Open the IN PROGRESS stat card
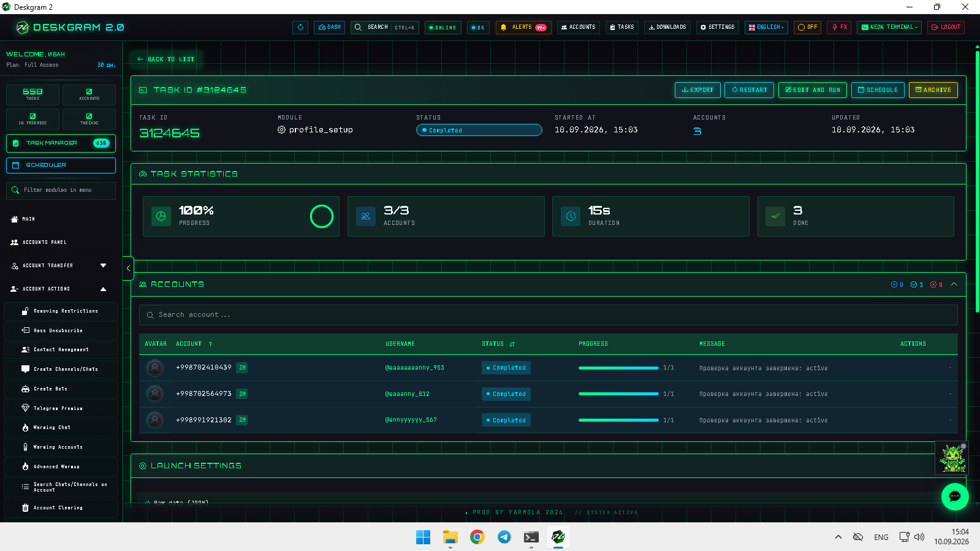This screenshot has height=551, width=980. 32,119
